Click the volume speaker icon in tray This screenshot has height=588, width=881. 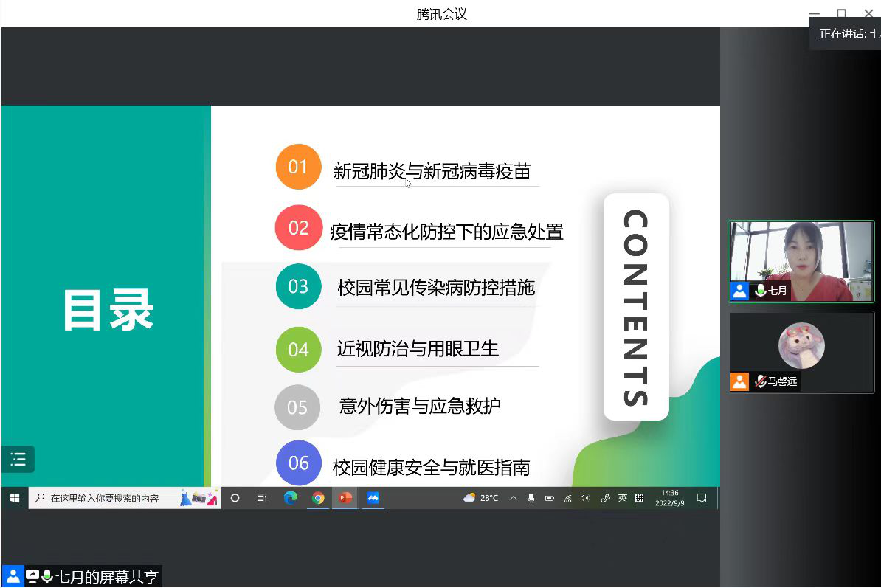585,498
